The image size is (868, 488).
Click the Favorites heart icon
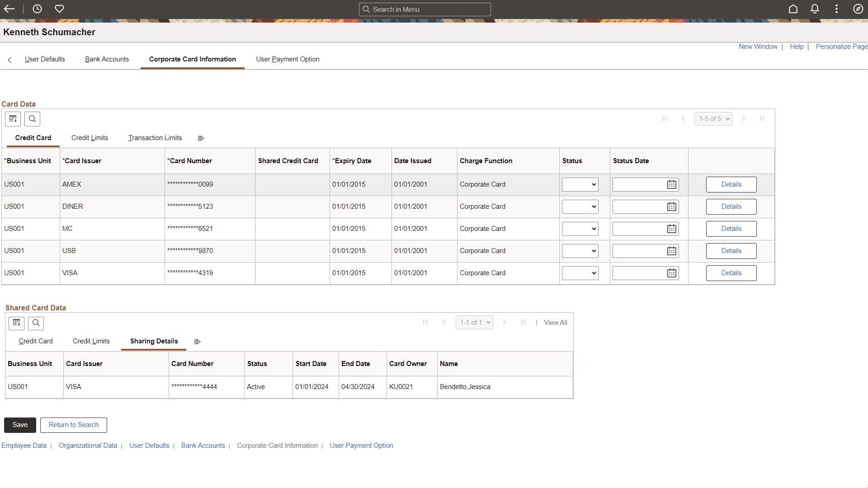[59, 9]
